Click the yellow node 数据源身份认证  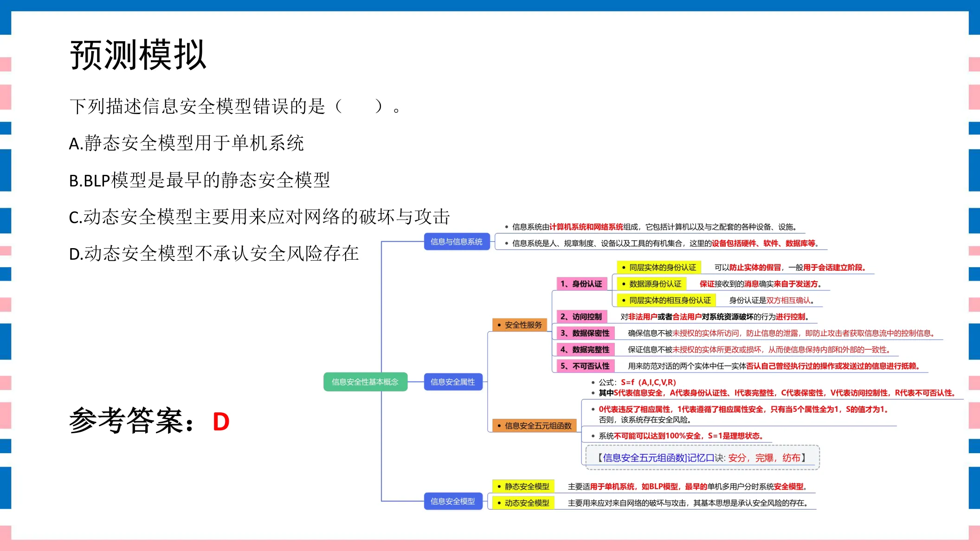(x=651, y=283)
